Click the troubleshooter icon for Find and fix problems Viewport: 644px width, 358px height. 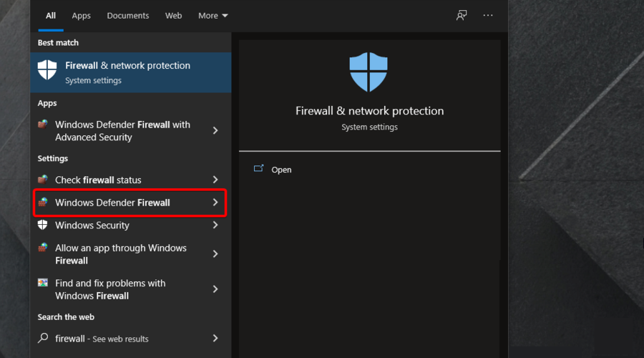[x=43, y=283]
